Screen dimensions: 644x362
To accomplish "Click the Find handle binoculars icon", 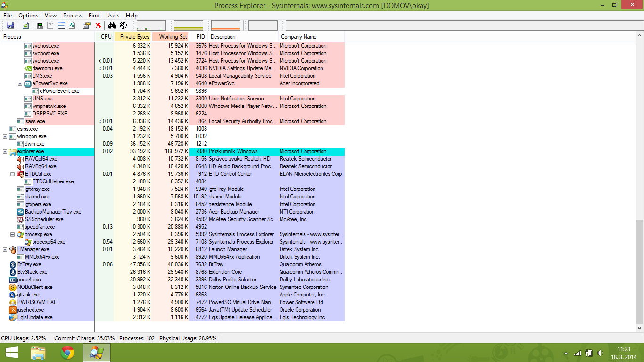I will coord(112,25).
